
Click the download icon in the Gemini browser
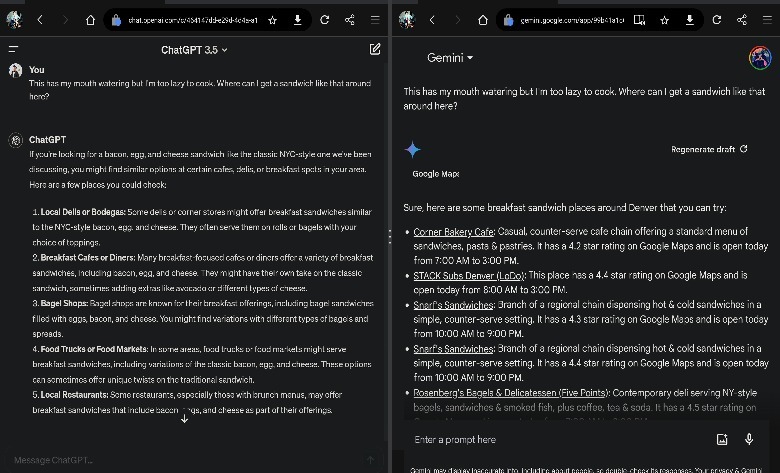point(690,19)
